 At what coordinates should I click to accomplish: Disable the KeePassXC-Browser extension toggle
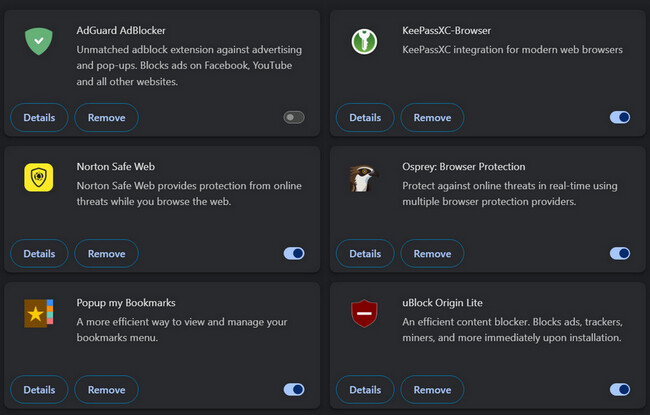tap(620, 117)
